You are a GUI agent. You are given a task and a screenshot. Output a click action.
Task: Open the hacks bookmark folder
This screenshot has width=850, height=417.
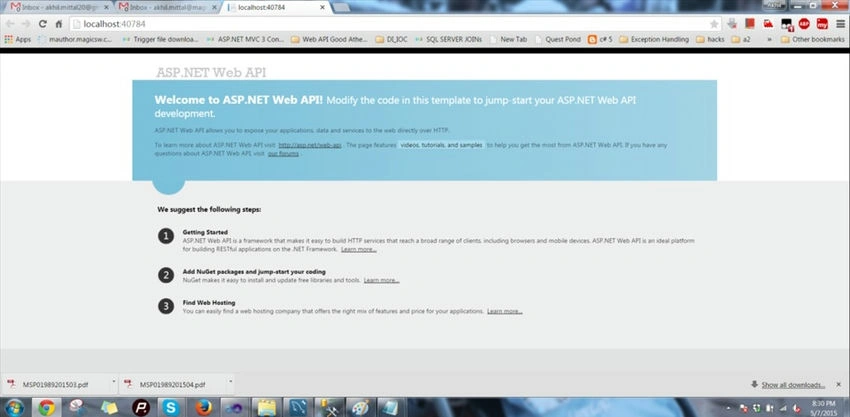tap(710, 40)
